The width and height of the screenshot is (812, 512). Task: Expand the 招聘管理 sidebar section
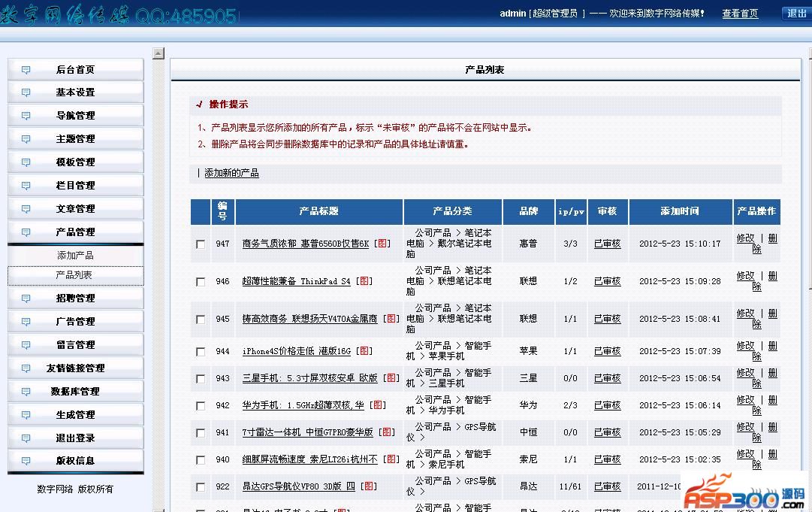(75, 298)
